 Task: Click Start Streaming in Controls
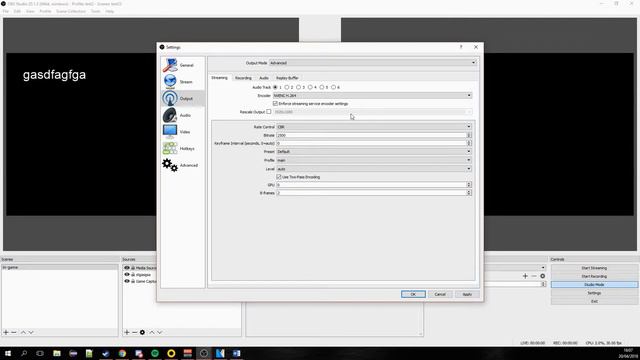coord(594,268)
